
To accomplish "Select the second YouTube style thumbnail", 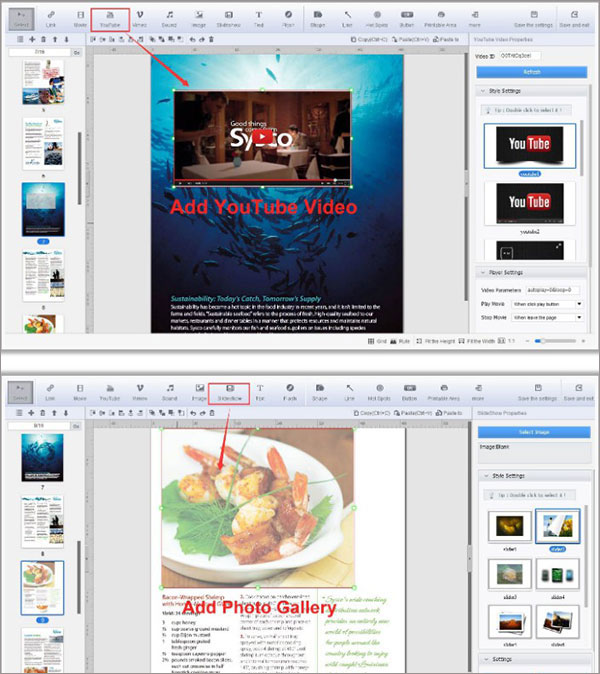I will pos(530,203).
